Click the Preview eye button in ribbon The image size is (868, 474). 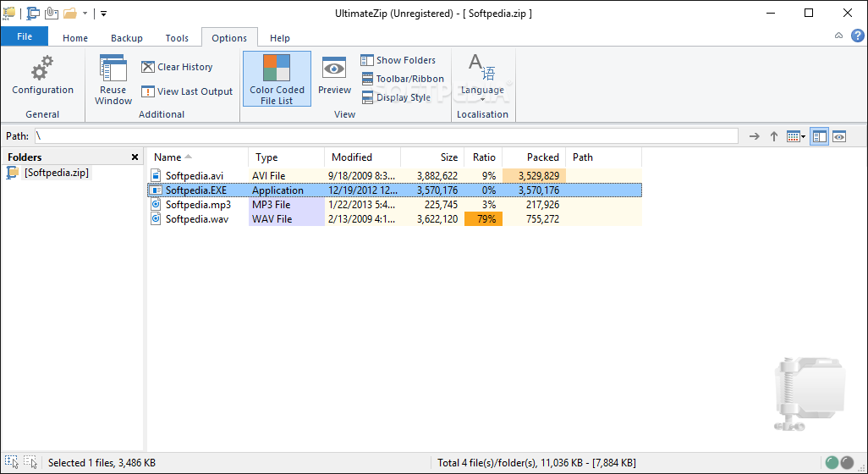334,74
